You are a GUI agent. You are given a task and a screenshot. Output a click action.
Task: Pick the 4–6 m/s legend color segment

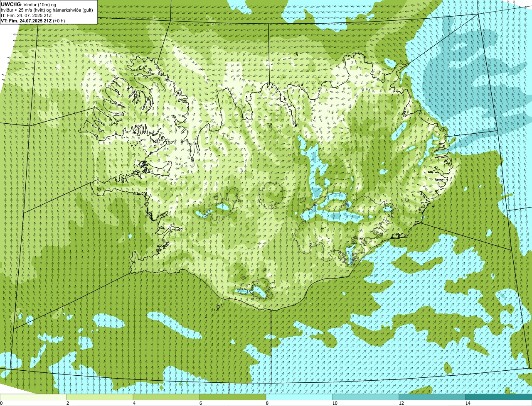point(166,397)
